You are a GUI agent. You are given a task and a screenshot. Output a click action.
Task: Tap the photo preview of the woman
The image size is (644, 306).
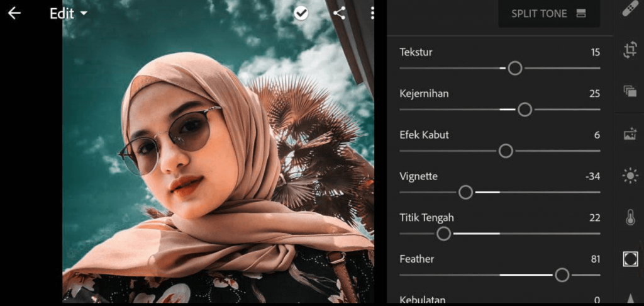tap(218, 151)
